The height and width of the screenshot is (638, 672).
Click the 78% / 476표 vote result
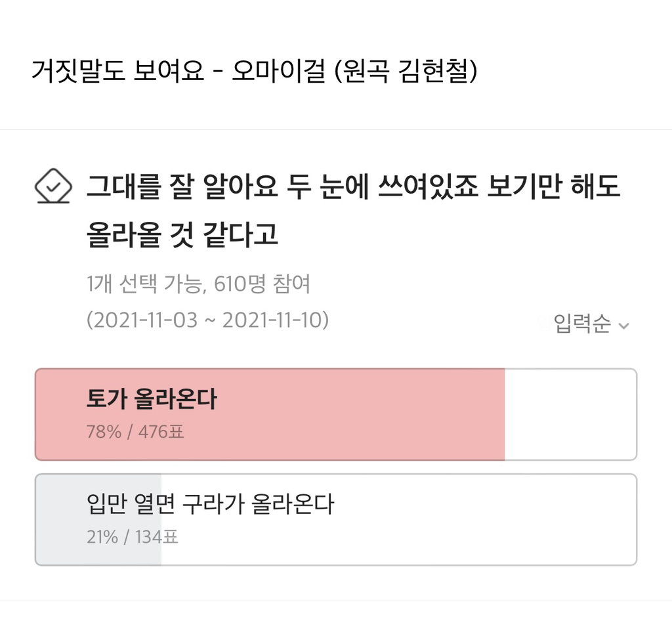click(135, 433)
